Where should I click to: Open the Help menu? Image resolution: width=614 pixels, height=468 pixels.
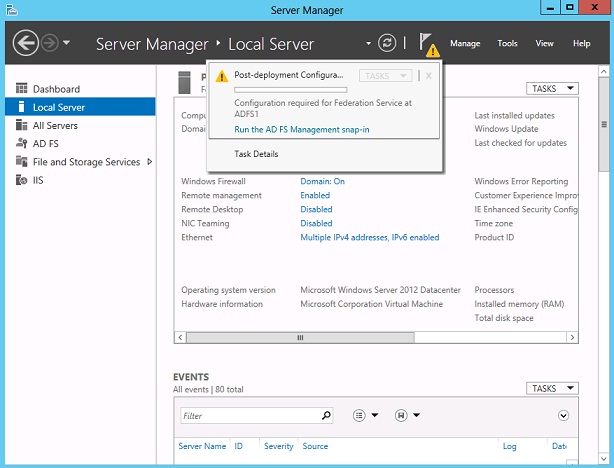[x=581, y=43]
